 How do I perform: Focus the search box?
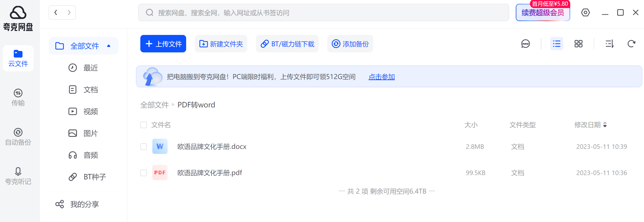point(323,12)
